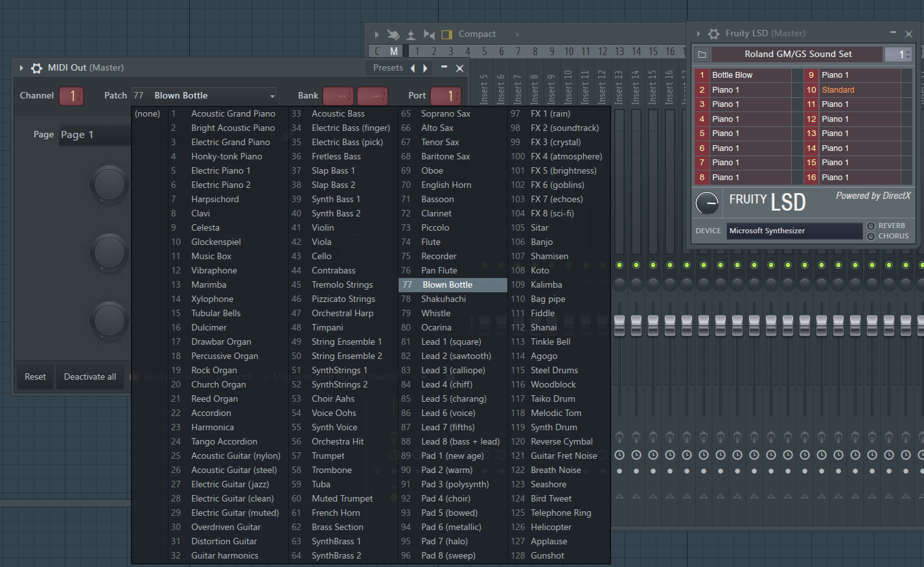Click the folder icon to load a sound bank in Fruity LSD
The image size is (924, 567).
click(x=702, y=54)
